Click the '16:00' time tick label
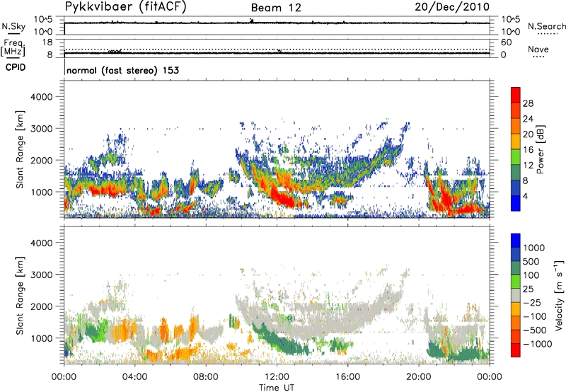566x392 pixels. click(347, 377)
